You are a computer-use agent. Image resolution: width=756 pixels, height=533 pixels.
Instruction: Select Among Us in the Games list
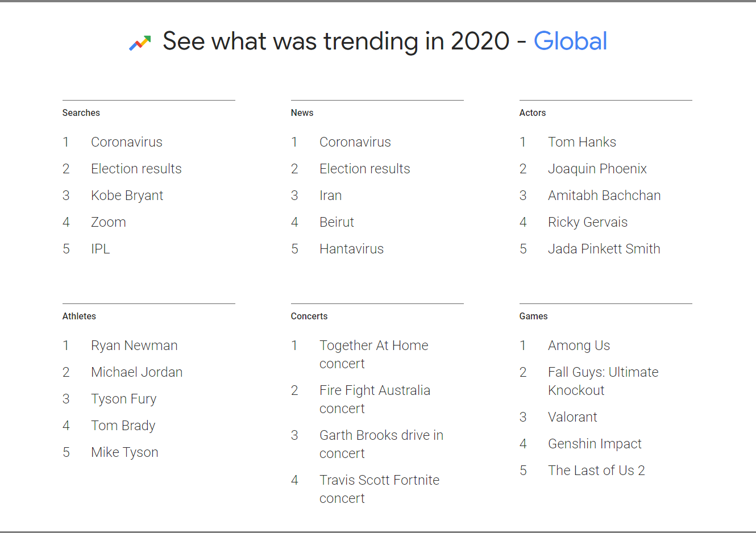(579, 345)
